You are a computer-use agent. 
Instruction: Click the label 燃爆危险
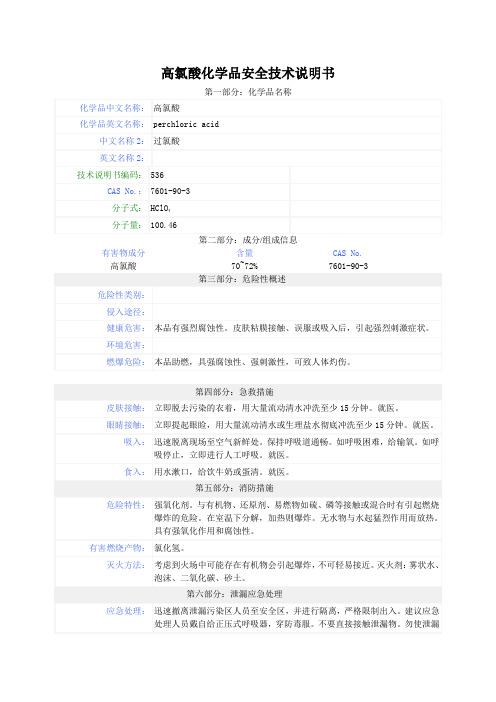pos(126,362)
